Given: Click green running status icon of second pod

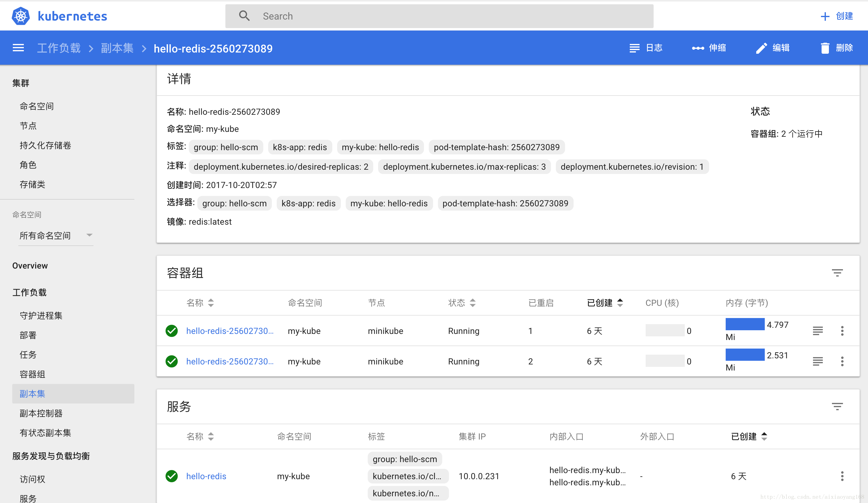Looking at the screenshot, I should click(172, 361).
